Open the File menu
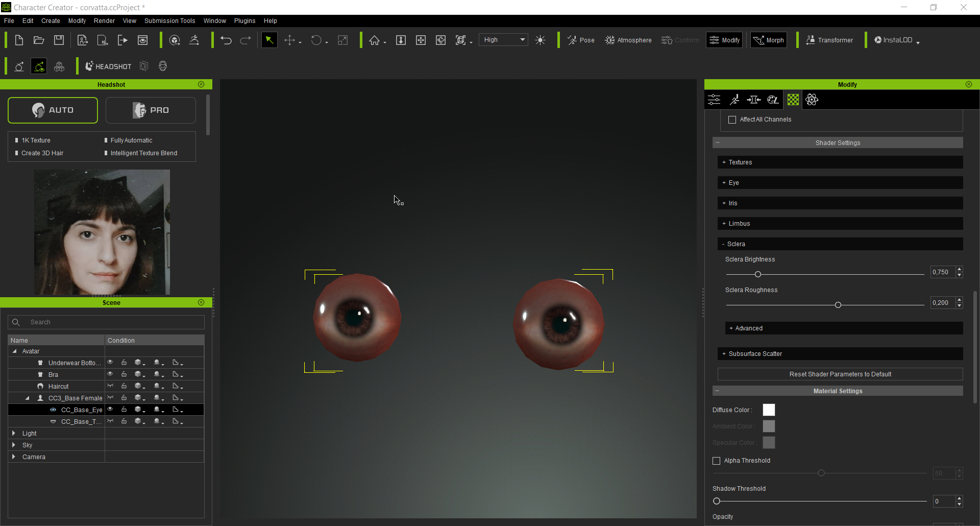 (x=9, y=21)
